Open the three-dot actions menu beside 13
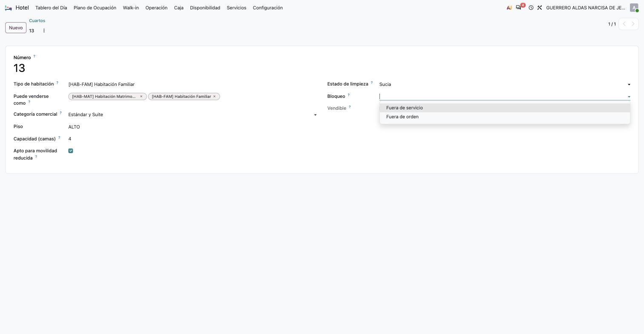This screenshot has height=334, width=644. tap(44, 31)
